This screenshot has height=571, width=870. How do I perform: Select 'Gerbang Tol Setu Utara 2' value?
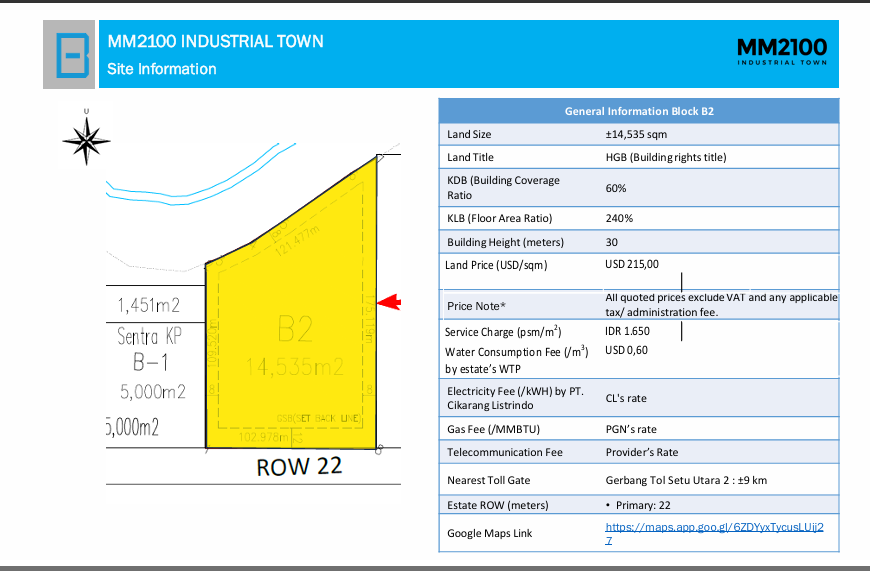pyautogui.click(x=686, y=480)
